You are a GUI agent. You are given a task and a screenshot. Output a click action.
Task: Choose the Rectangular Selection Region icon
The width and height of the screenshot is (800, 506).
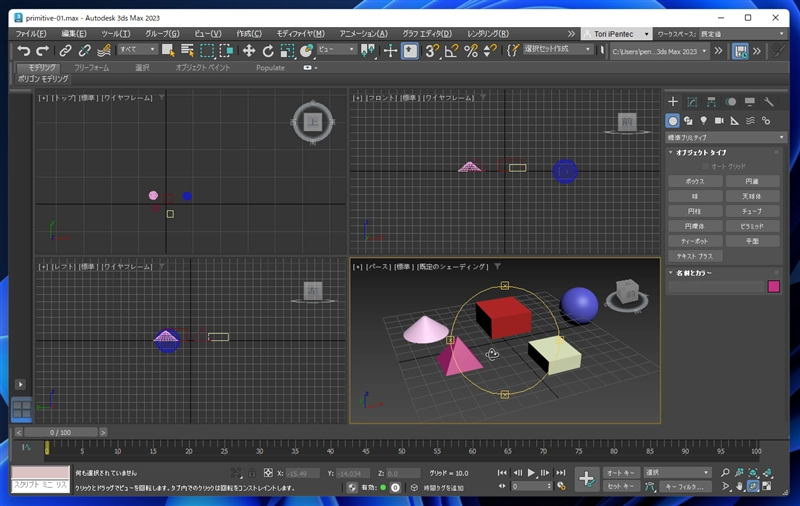[207, 50]
